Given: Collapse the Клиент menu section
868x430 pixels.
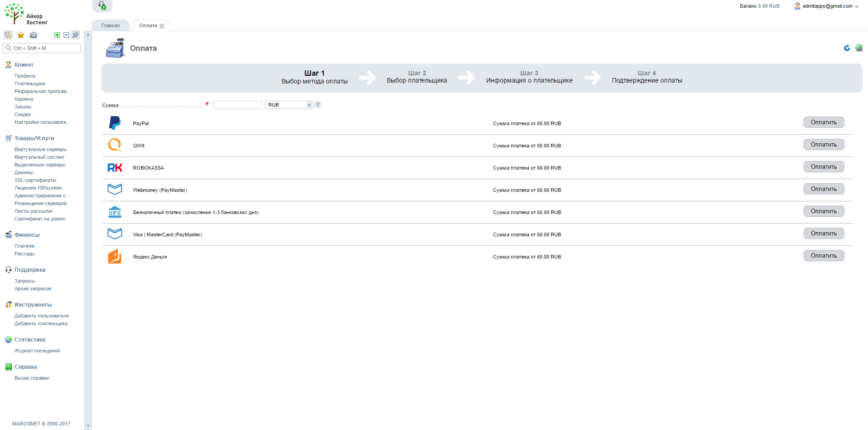Looking at the screenshot, I should tap(24, 65).
